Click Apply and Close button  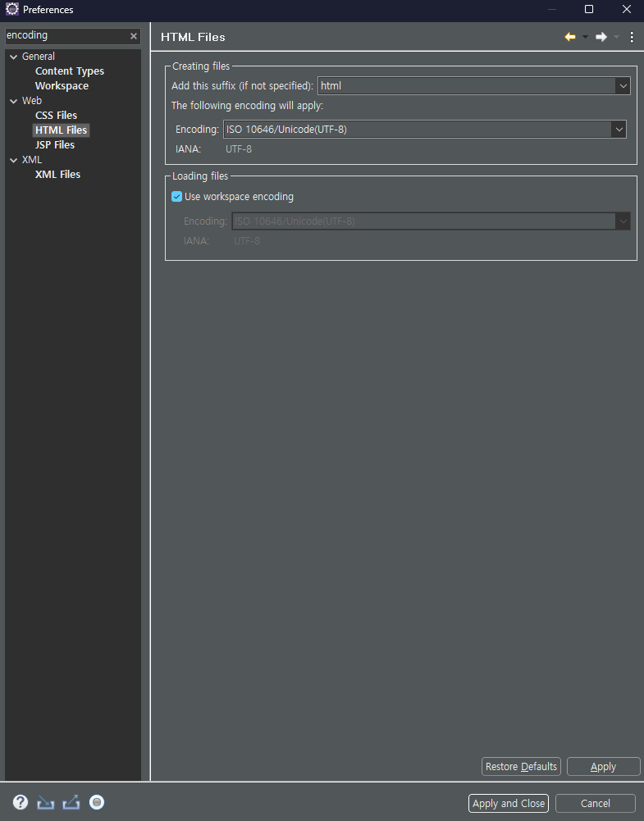tap(509, 803)
